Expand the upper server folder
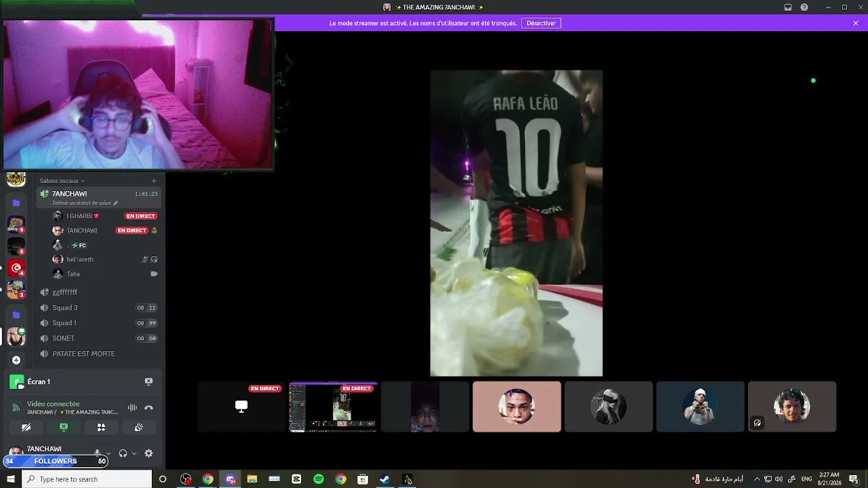 [x=16, y=203]
